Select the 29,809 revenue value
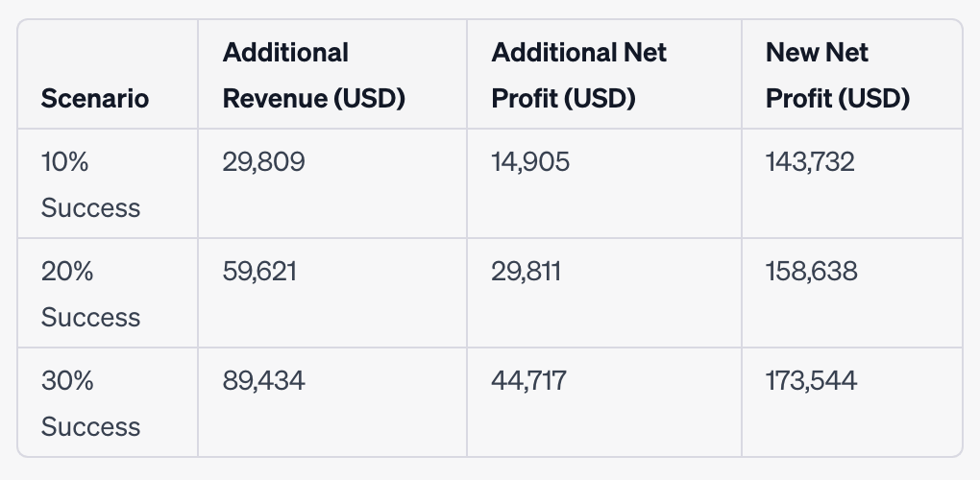 264,162
